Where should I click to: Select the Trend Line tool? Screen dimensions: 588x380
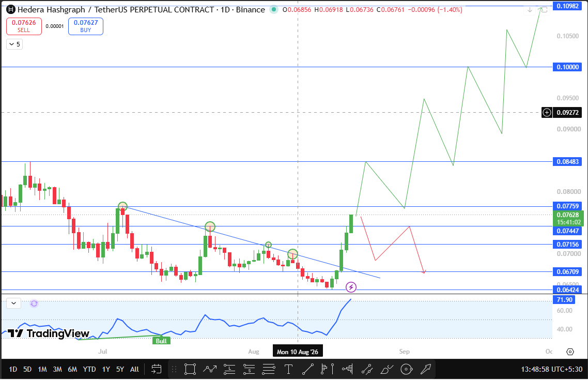click(x=308, y=369)
